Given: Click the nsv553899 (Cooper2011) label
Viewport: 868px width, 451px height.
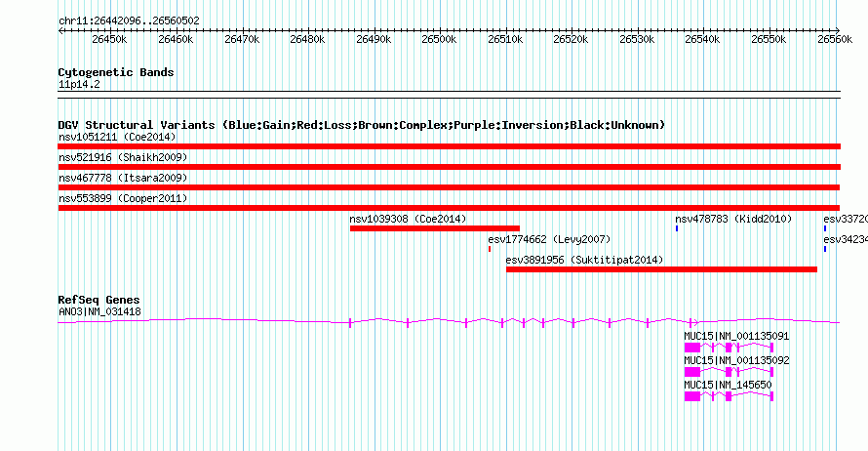Looking at the screenshot, I should [x=123, y=198].
